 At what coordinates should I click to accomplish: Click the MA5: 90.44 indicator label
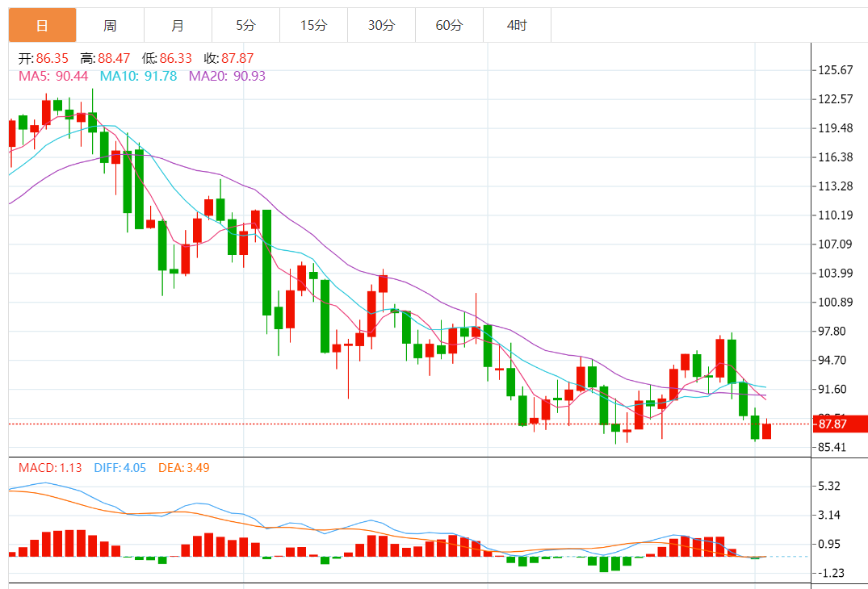[53, 76]
